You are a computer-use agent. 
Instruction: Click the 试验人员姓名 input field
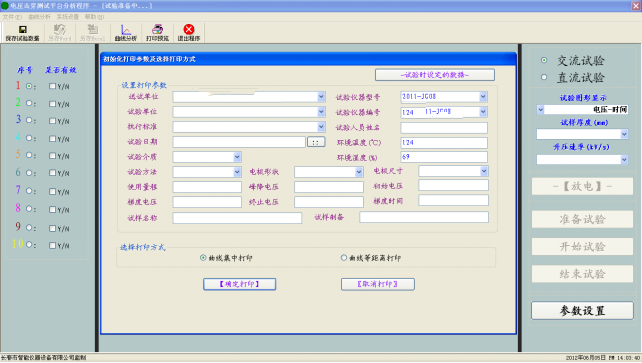click(x=444, y=128)
